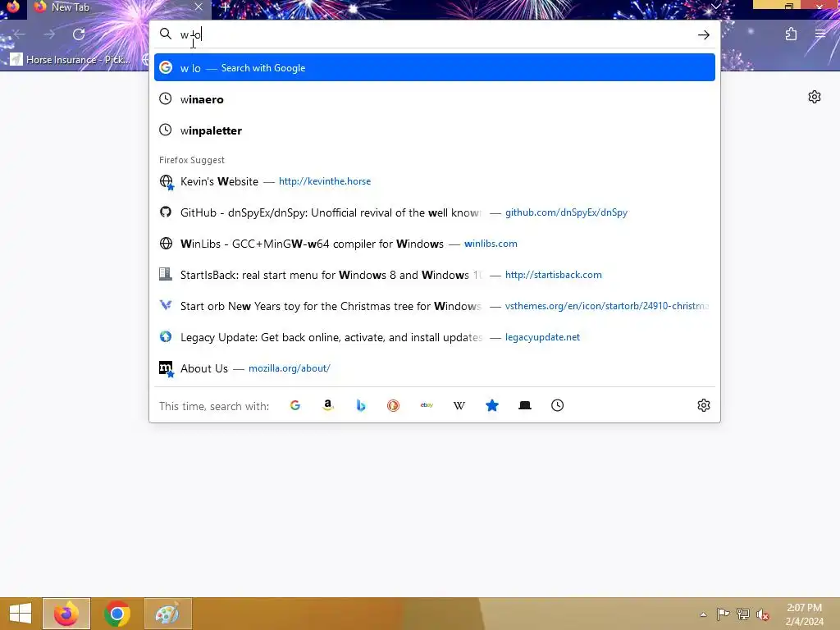Close the New Tab tab
Viewport: 840px width, 630px height.
(199, 7)
